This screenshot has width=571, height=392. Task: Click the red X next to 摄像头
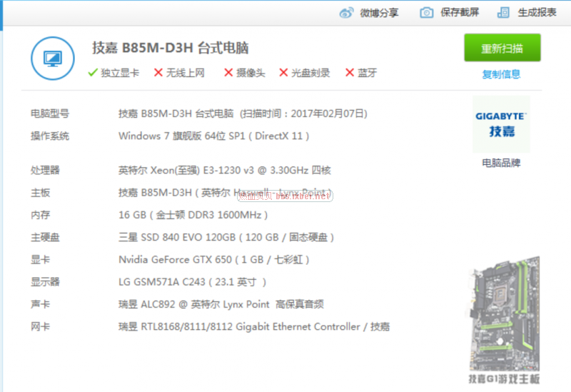[228, 73]
